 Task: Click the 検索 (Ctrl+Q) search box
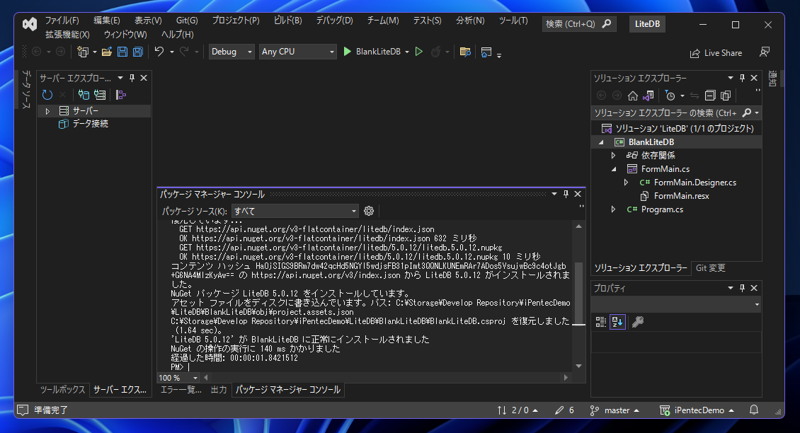pos(579,24)
